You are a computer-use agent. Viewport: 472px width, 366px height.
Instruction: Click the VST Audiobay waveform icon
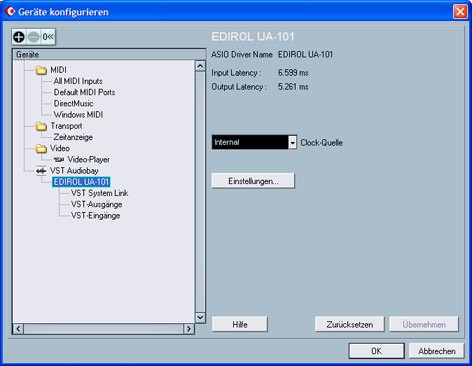41,171
